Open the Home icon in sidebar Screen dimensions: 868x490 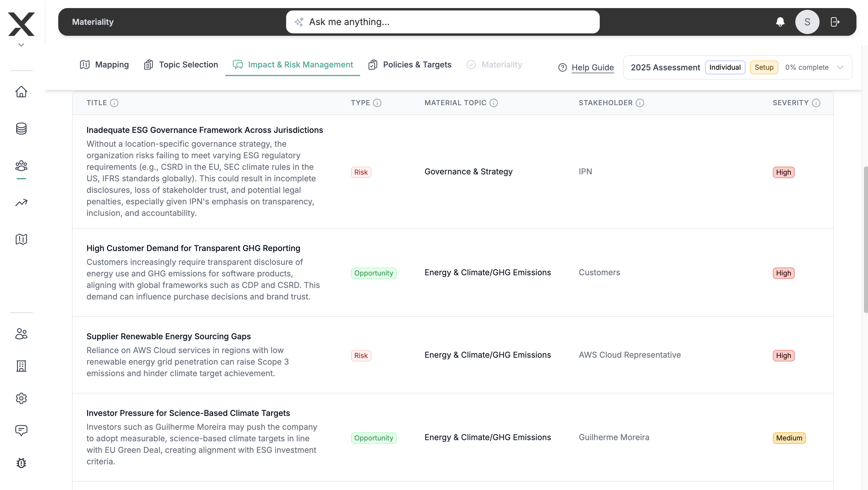tap(21, 92)
